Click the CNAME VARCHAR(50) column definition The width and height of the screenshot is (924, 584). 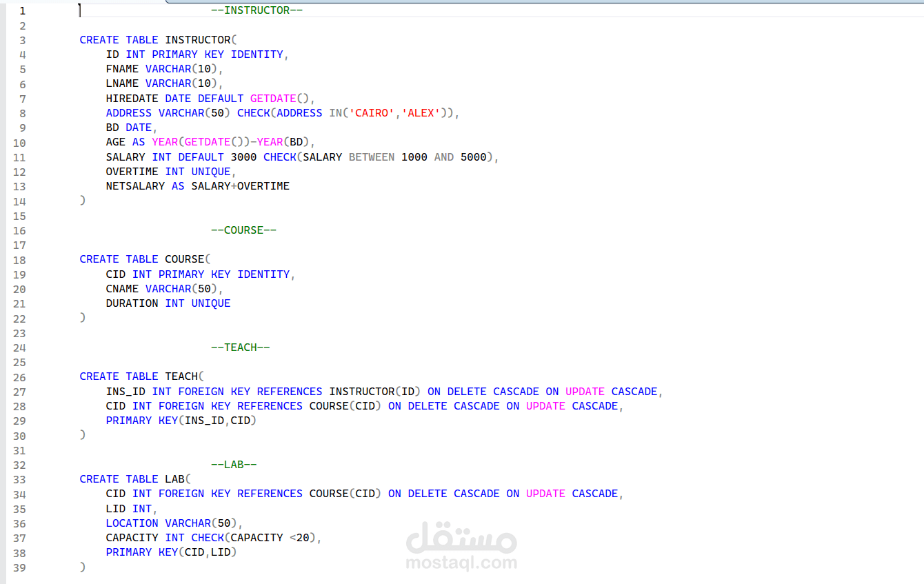pos(163,288)
